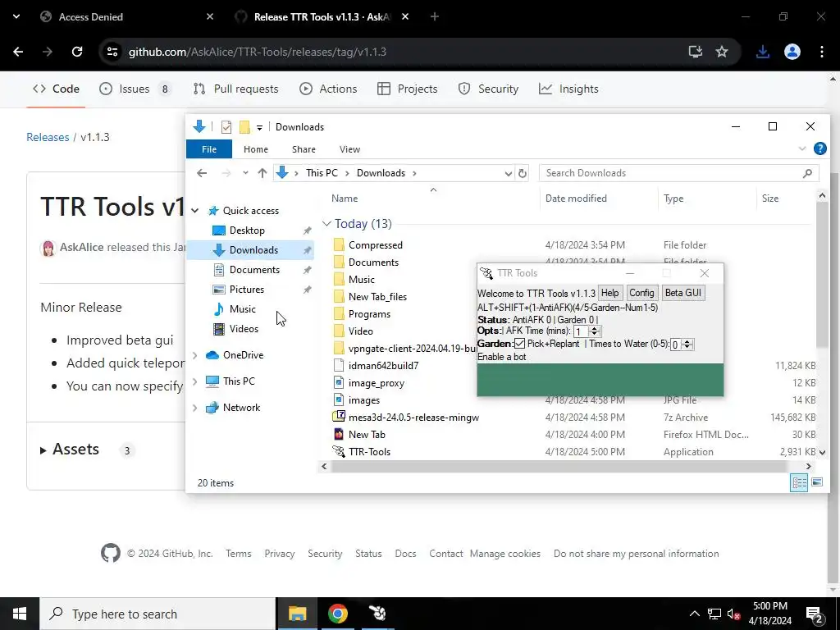The height and width of the screenshot is (630, 840).
Task: Open recent locations dropdown in Explorer
Action: pyautogui.click(x=245, y=173)
